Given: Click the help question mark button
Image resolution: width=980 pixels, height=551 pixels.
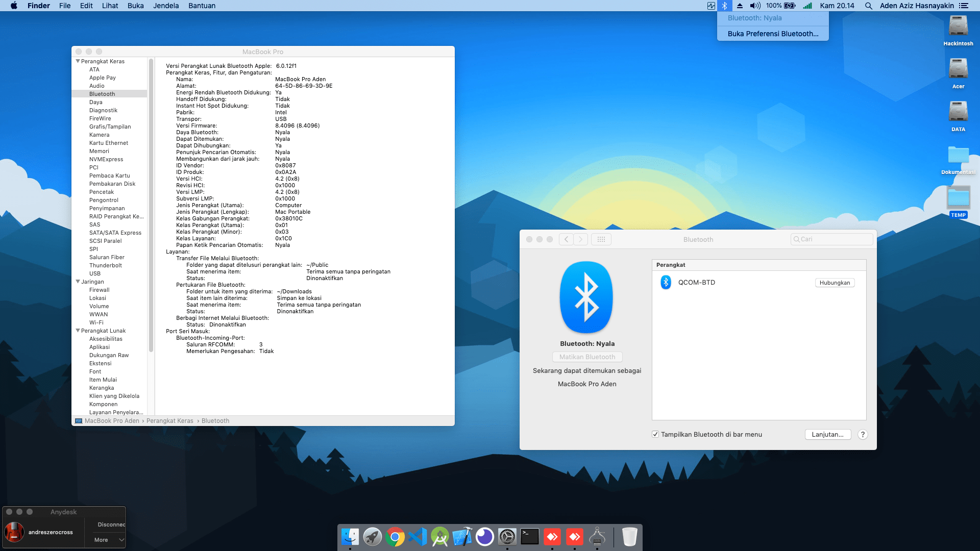Looking at the screenshot, I should pos(863,435).
